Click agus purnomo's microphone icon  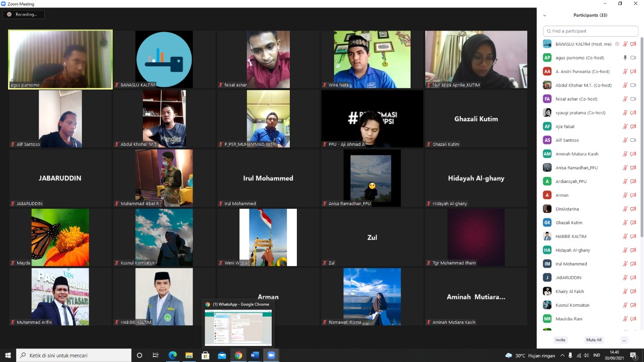tap(625, 58)
